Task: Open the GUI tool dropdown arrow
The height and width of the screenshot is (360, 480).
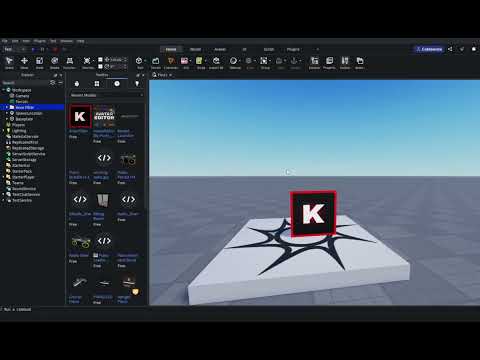Action: [x=190, y=61]
